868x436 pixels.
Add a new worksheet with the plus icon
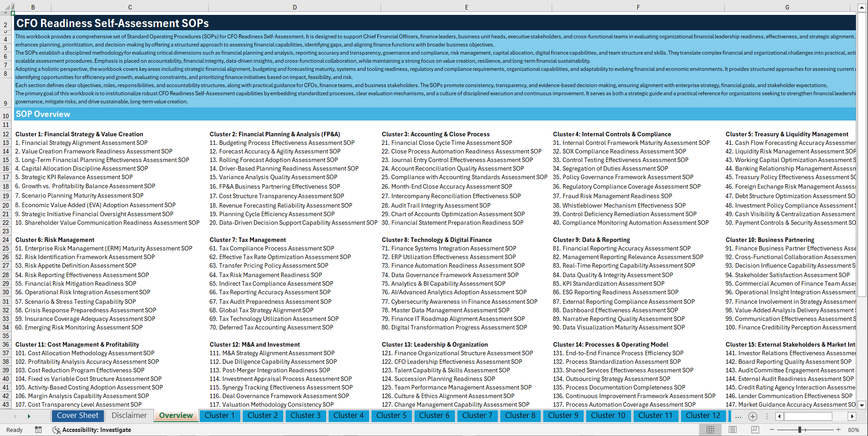753,416
